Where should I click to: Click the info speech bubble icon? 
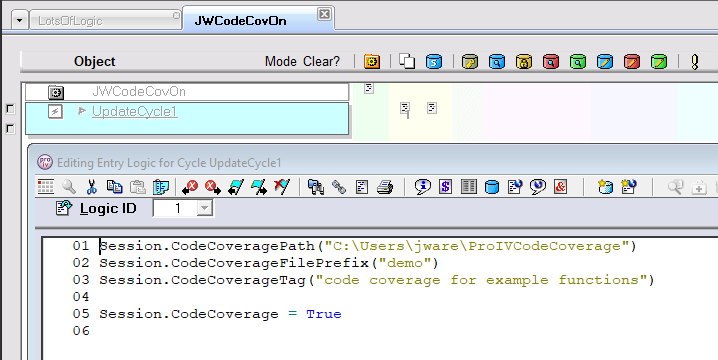[423, 187]
